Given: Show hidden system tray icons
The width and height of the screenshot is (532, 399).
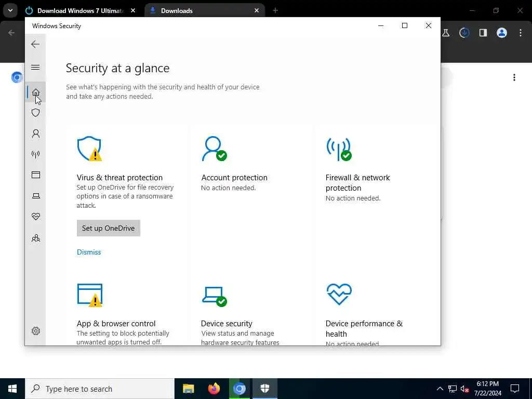Looking at the screenshot, I should (440, 389).
